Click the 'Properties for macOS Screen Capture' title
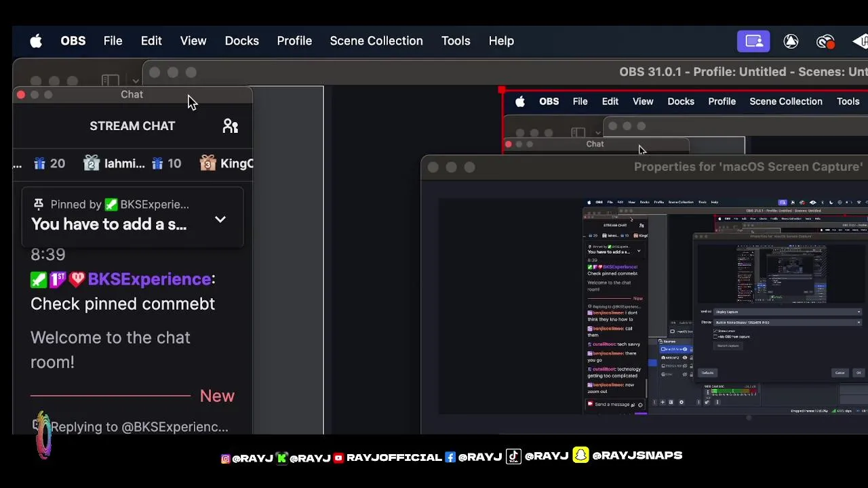868x488 pixels. coord(748,167)
